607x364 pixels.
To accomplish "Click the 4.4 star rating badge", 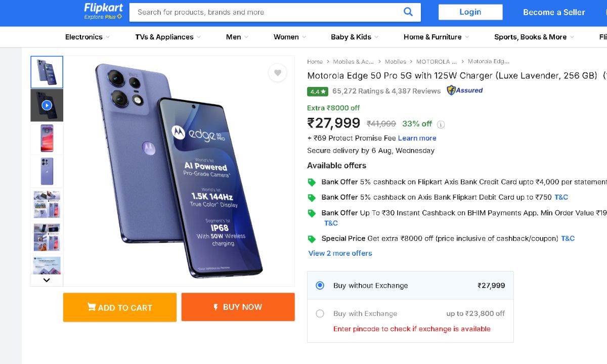I will click(317, 92).
